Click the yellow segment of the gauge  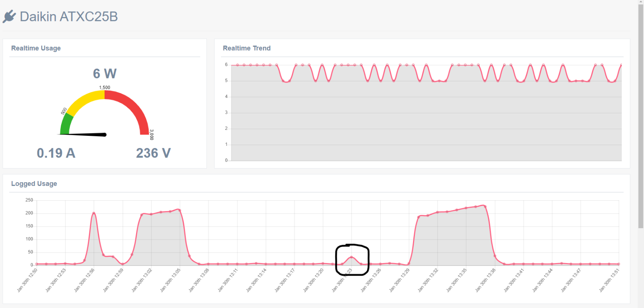[85, 101]
